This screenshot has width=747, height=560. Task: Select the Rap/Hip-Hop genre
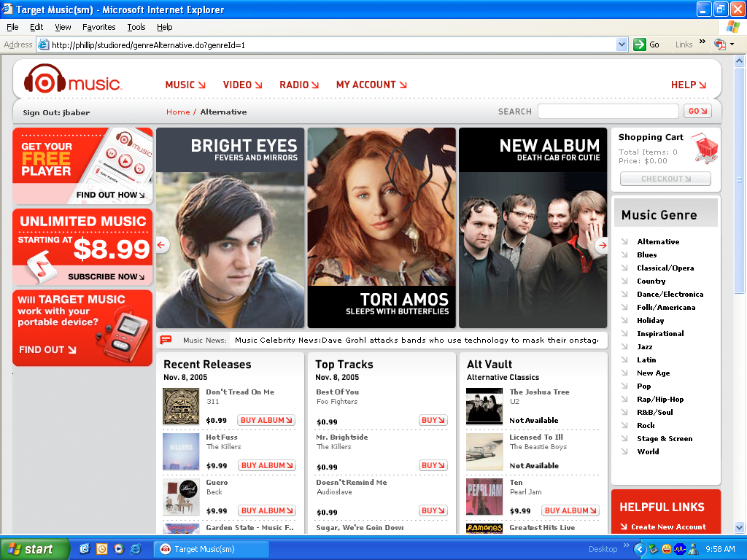(x=660, y=399)
